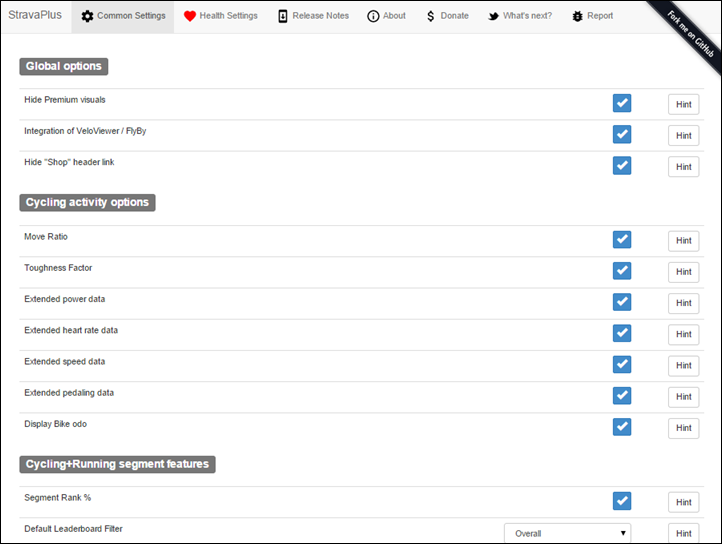Screen dimensions: 722x544
Task: Click the Global options section heading
Action: tap(64, 66)
